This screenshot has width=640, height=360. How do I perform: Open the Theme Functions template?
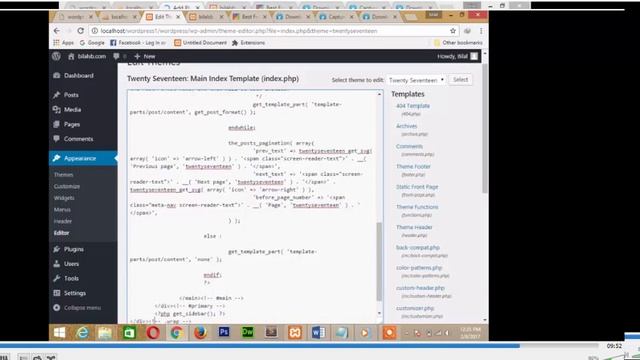tap(417, 207)
